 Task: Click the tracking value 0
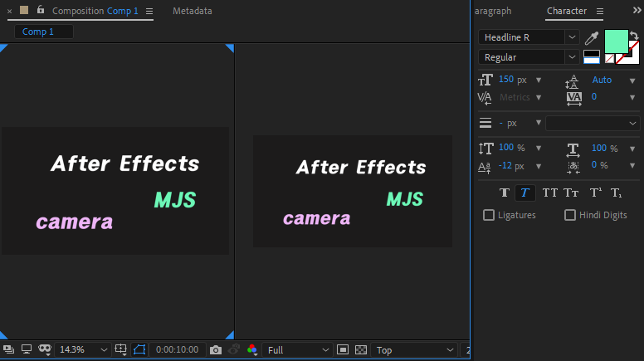594,97
